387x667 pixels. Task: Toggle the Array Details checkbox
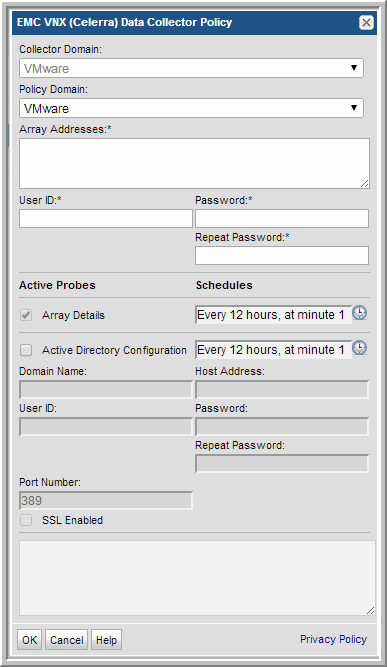pos(26,315)
